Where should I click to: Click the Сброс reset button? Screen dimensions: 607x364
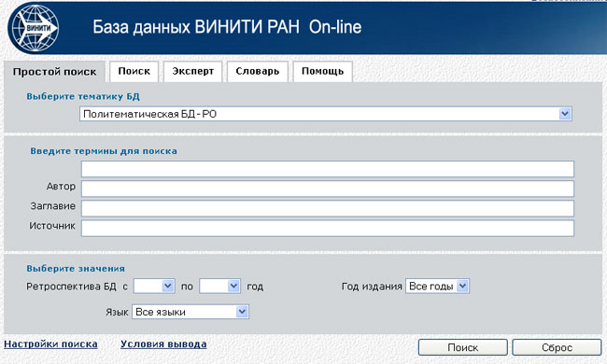(557, 347)
